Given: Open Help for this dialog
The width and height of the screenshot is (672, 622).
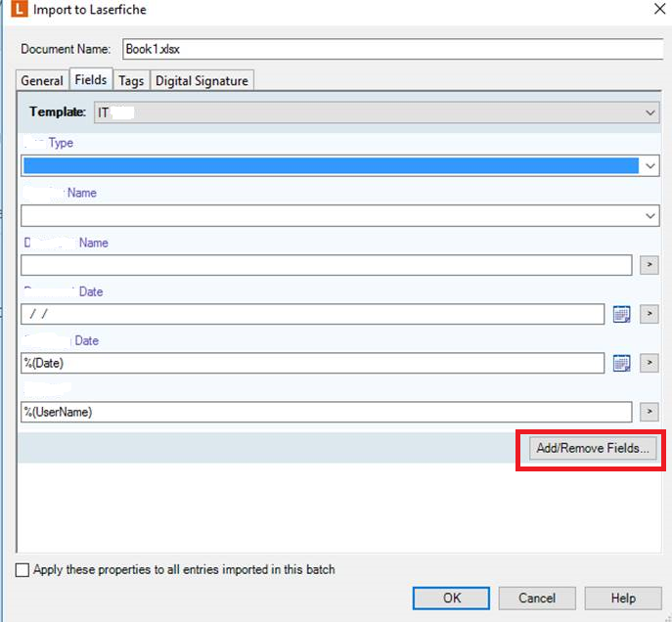Looking at the screenshot, I should [x=623, y=598].
